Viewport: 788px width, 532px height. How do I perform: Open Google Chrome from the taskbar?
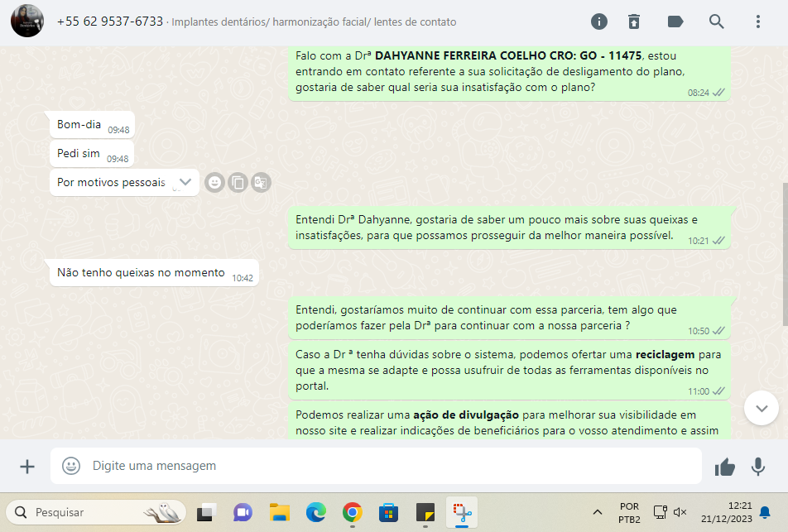pos(353,512)
